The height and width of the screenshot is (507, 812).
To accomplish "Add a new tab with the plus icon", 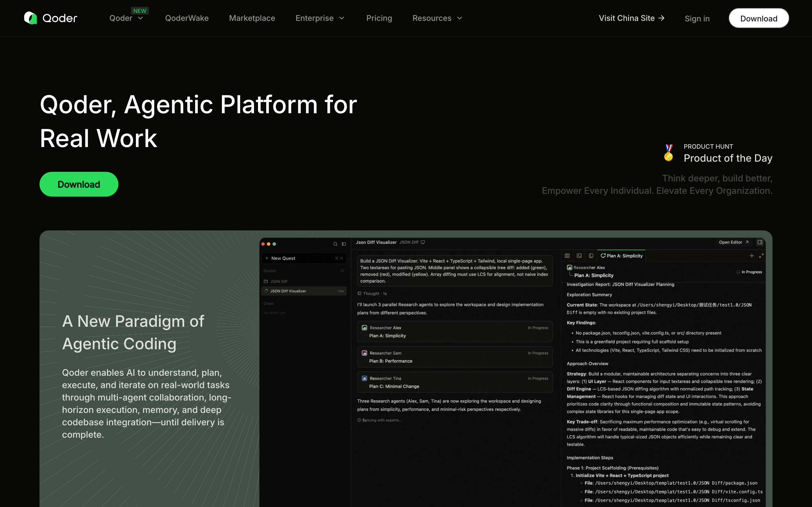I will coord(752,256).
